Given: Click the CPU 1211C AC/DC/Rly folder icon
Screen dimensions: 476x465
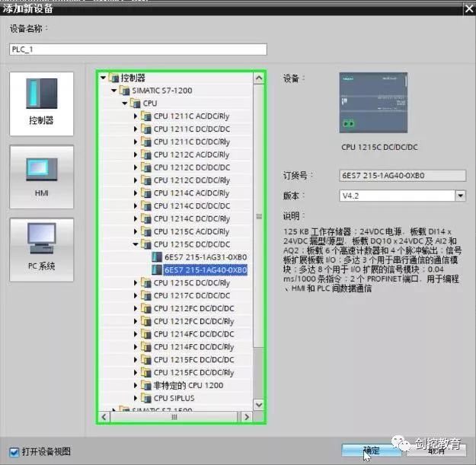Looking at the screenshot, I should 146,116.
